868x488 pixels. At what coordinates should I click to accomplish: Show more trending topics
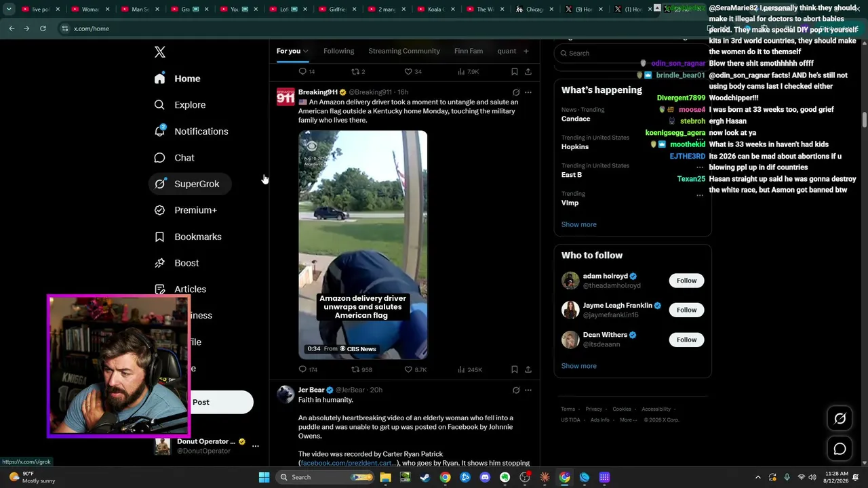[579, 224]
